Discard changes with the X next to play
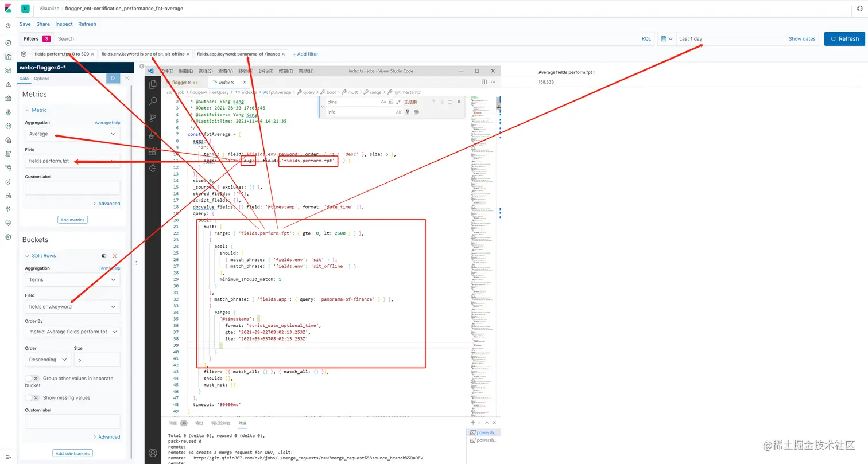This screenshot has height=464, width=868. [x=127, y=78]
